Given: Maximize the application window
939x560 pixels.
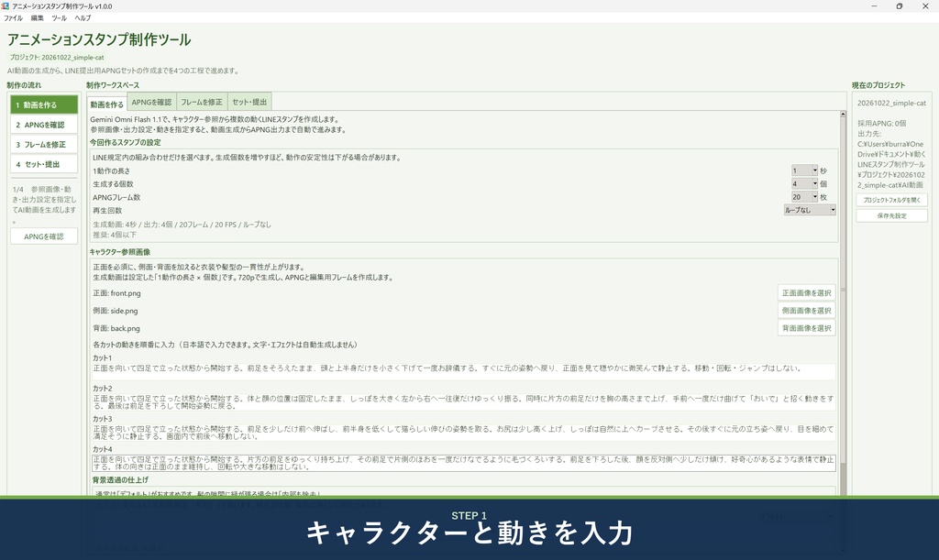Looking at the screenshot, I should click(900, 6).
